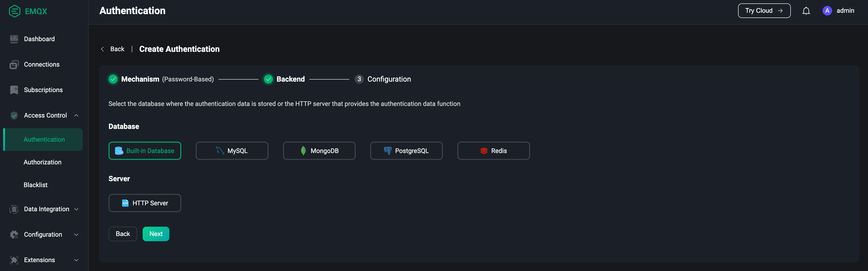Viewport: 868px width, 271px height.
Task: Navigate to the Authorization section
Action: pos(42,162)
